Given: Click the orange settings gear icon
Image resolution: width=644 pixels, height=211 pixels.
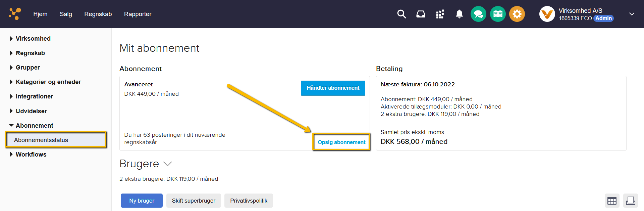Looking at the screenshot, I should tap(517, 14).
